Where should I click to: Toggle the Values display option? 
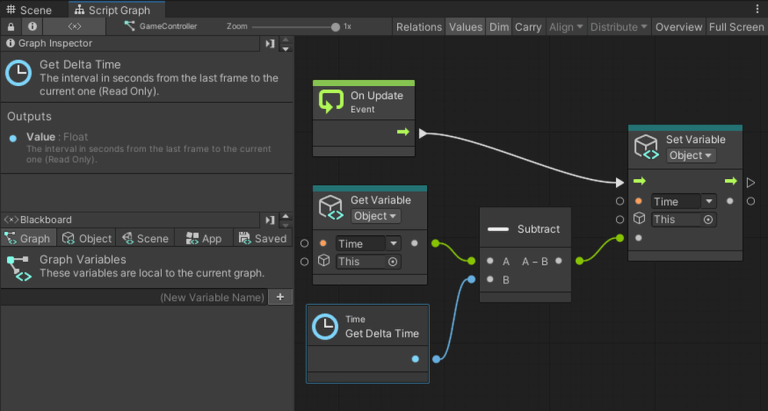pos(465,27)
